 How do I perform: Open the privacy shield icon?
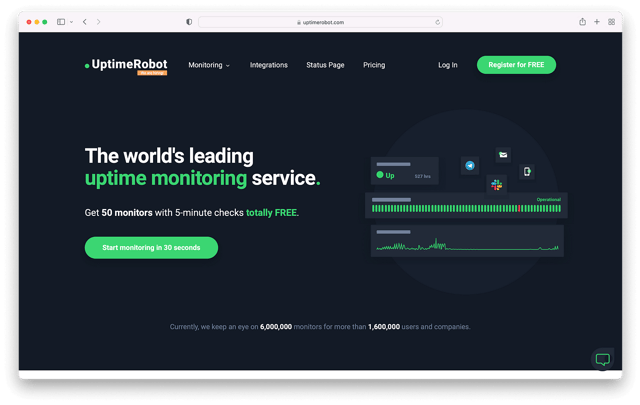pos(189,22)
